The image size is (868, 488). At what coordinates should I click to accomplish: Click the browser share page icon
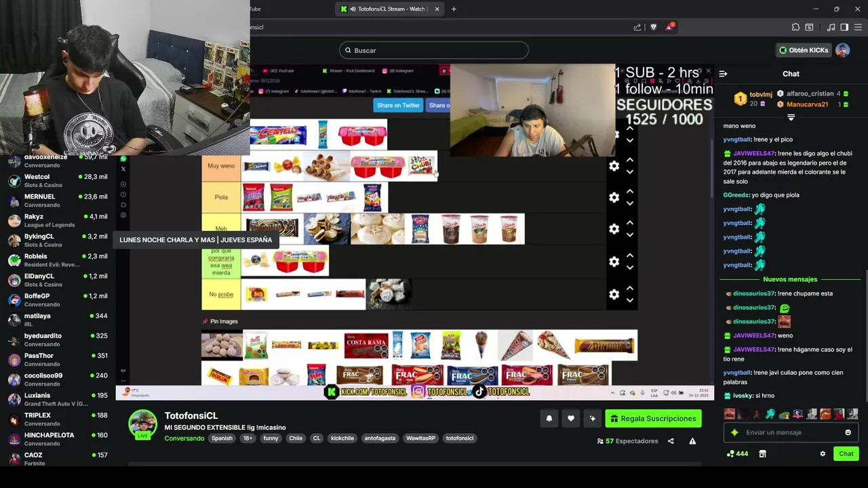[637, 27]
